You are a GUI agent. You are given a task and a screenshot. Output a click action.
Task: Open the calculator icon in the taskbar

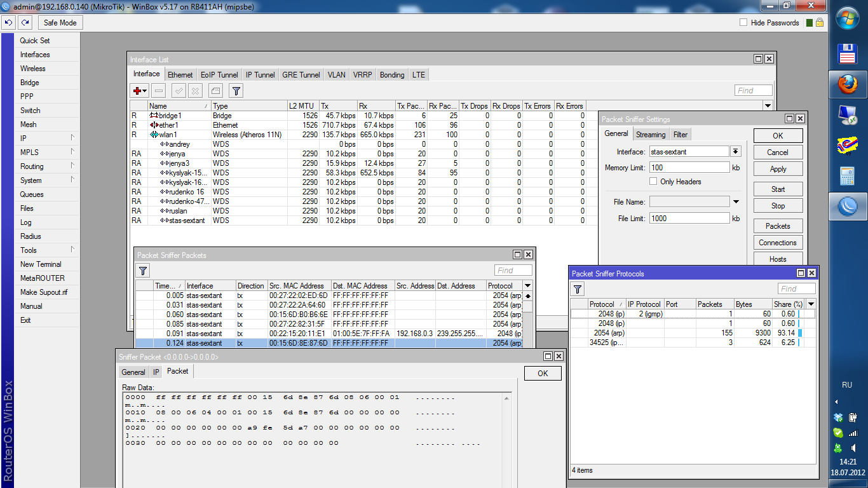(x=848, y=176)
